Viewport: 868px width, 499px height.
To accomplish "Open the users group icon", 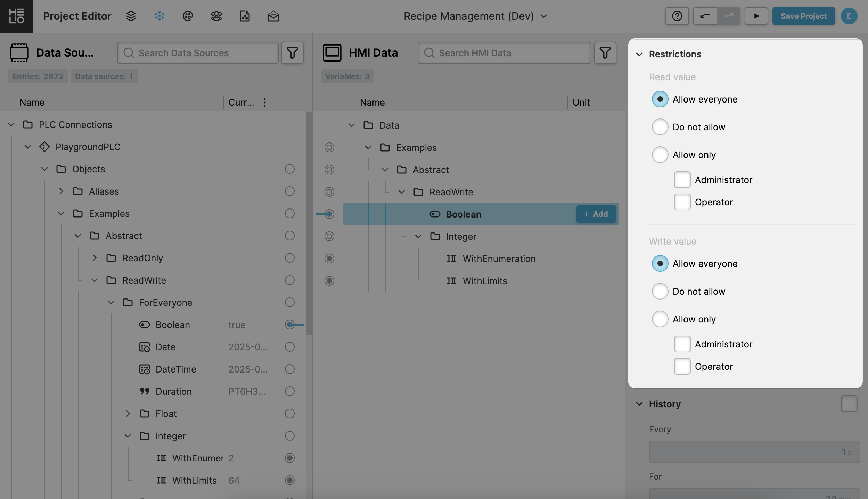I will pyautogui.click(x=216, y=16).
